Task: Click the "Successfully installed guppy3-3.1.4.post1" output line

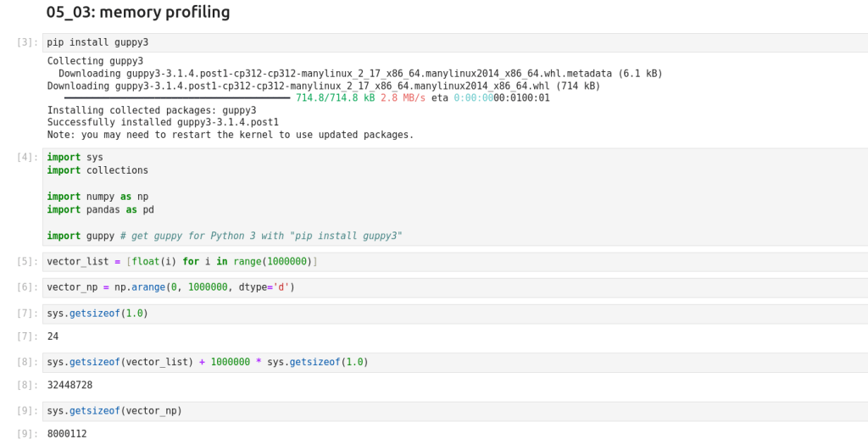Action: pyautogui.click(x=163, y=122)
